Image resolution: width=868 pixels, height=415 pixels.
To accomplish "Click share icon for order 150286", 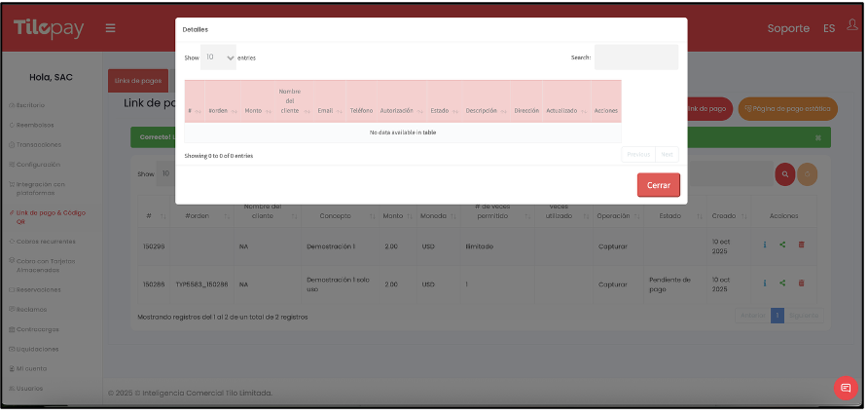I will (x=782, y=283).
